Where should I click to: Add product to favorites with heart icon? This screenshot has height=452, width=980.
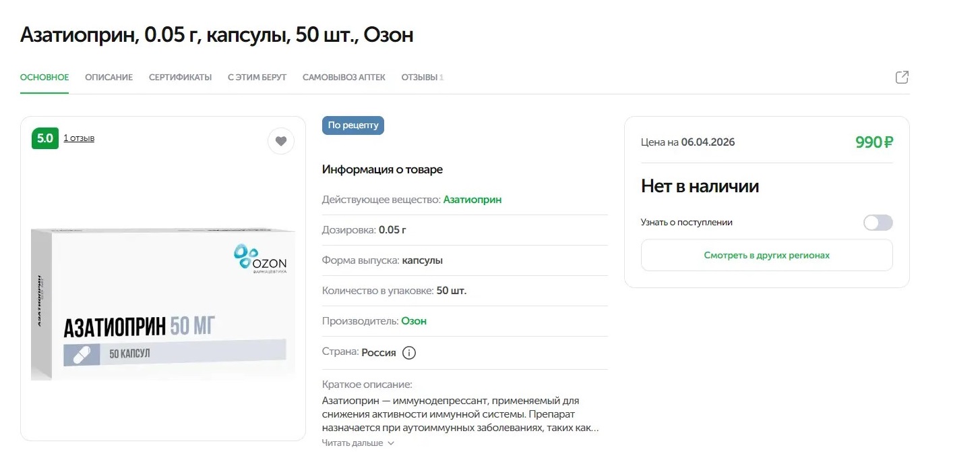point(281,141)
